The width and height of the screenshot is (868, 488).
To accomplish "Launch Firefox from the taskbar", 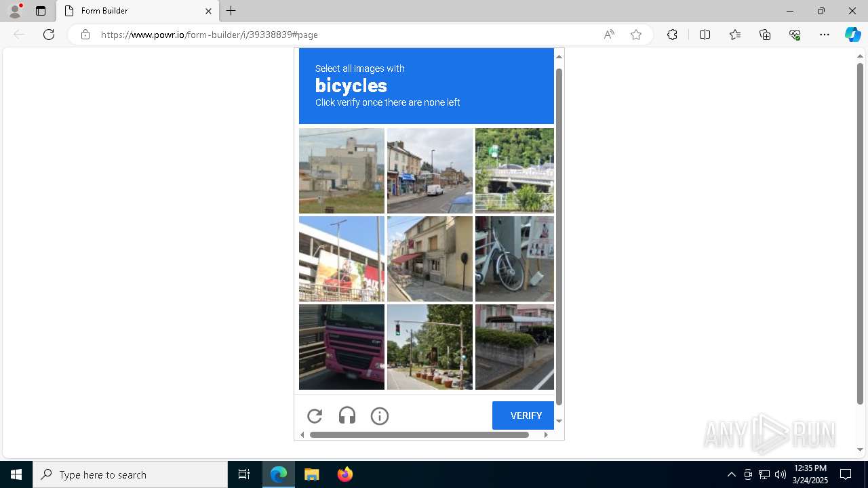I will pyautogui.click(x=344, y=474).
